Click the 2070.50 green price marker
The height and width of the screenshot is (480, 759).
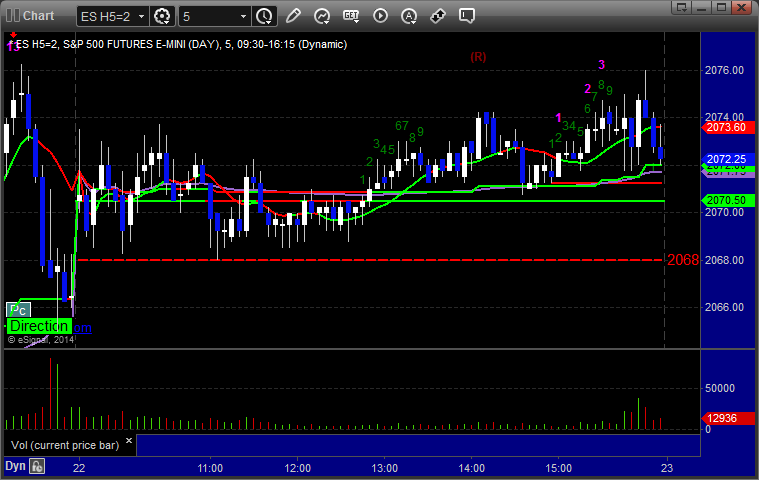pyautogui.click(x=728, y=200)
